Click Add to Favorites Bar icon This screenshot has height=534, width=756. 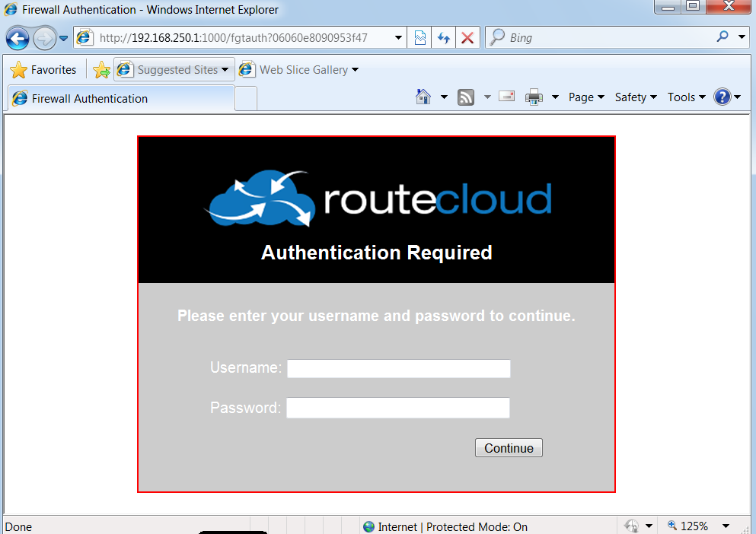tap(101, 70)
